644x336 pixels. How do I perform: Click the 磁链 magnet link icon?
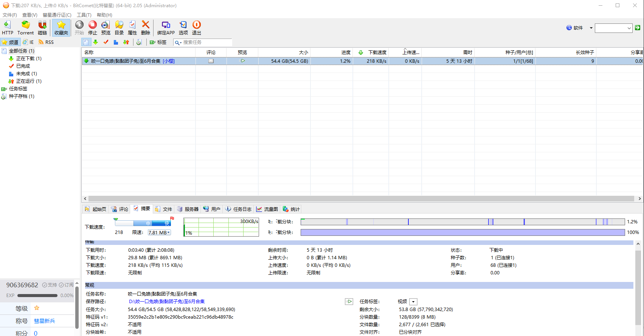(x=42, y=28)
